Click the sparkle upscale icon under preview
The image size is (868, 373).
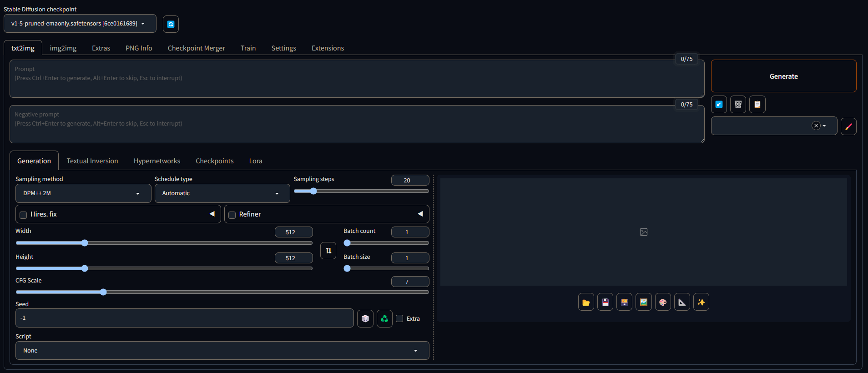click(x=701, y=302)
